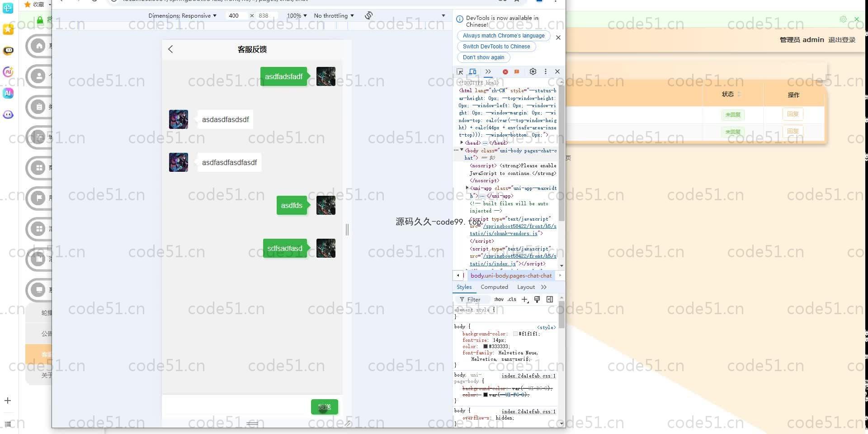Dismiss the DevTools language notice
The height and width of the screenshot is (434, 868).
click(558, 38)
